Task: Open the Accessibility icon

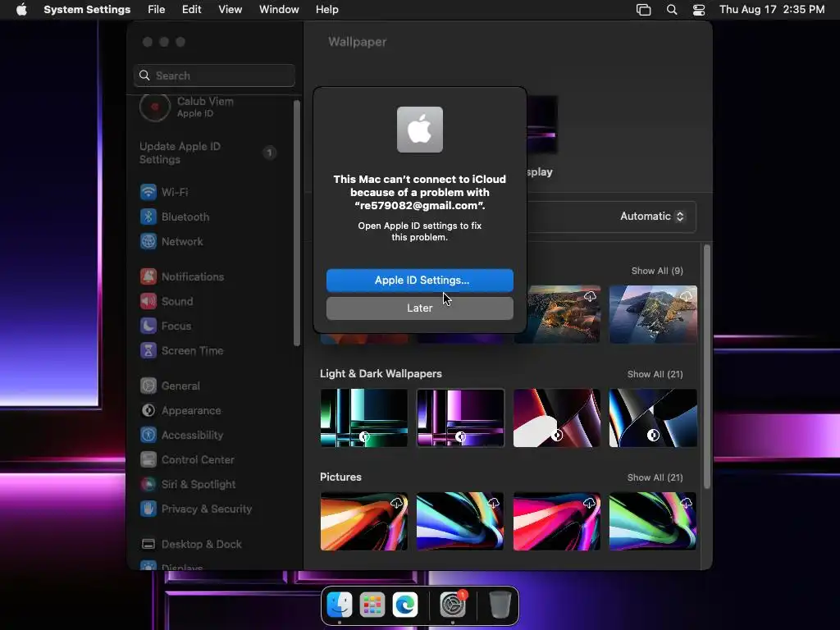Action: pos(148,435)
